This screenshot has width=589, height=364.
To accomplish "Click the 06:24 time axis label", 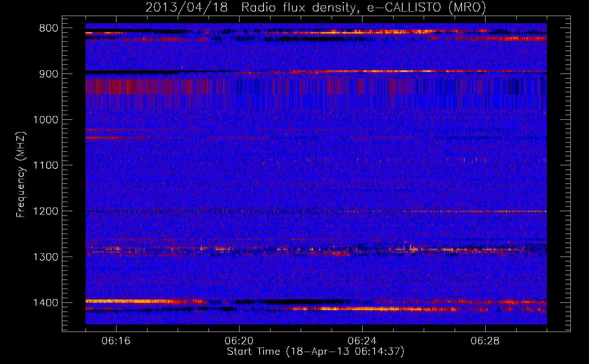I will [x=362, y=341].
